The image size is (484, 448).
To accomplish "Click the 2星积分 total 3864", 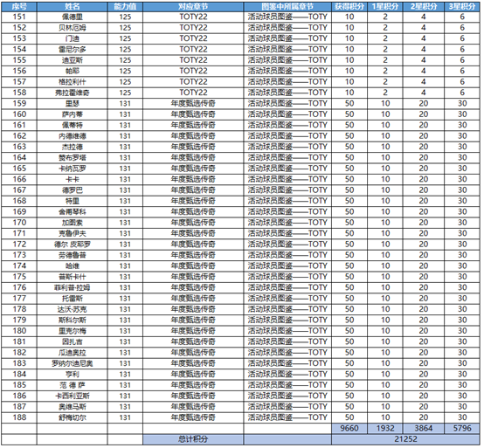I will point(424,428).
